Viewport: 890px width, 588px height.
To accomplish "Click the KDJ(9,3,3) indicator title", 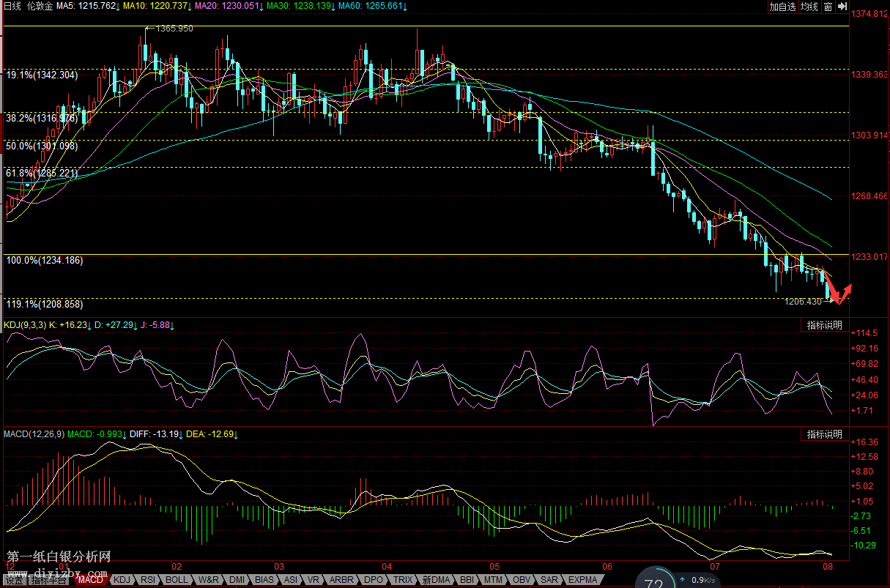I will tap(25, 325).
